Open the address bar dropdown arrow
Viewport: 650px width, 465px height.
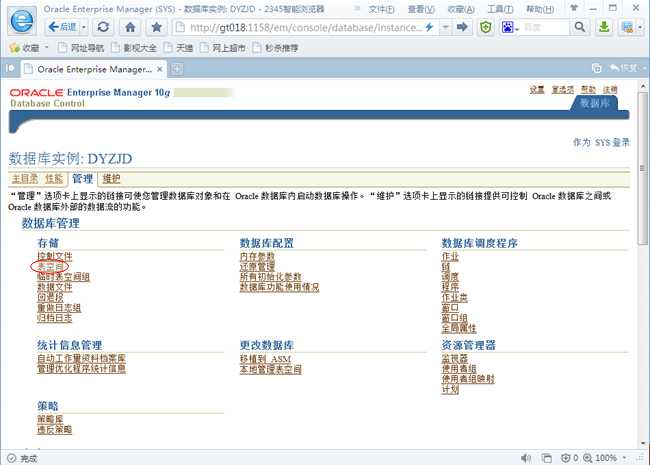point(445,27)
